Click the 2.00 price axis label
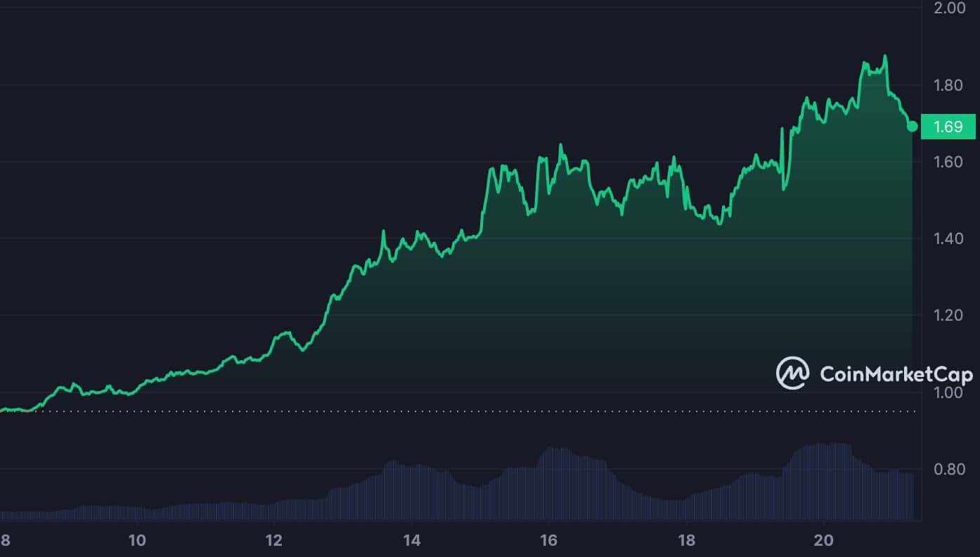Viewport: 980px width, 557px height. tap(948, 8)
